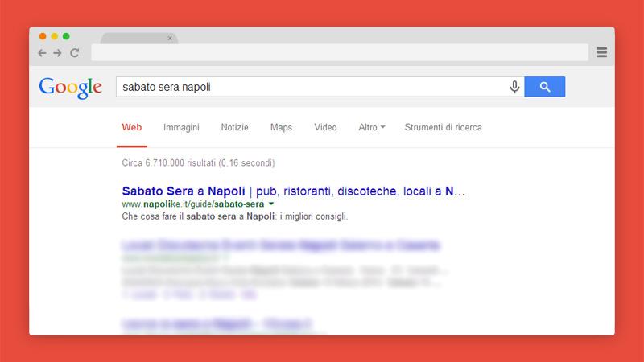This screenshot has height=362, width=644.
Task: Close the browser tab with the x
Action: coord(170,38)
